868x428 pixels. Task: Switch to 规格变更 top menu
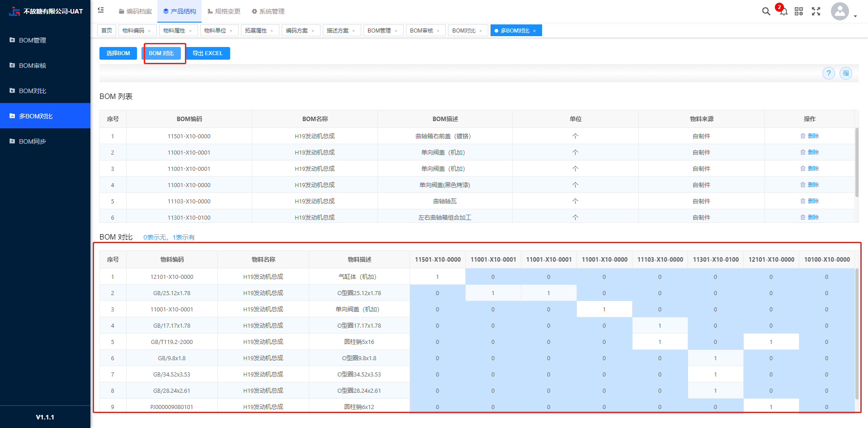[x=224, y=11]
